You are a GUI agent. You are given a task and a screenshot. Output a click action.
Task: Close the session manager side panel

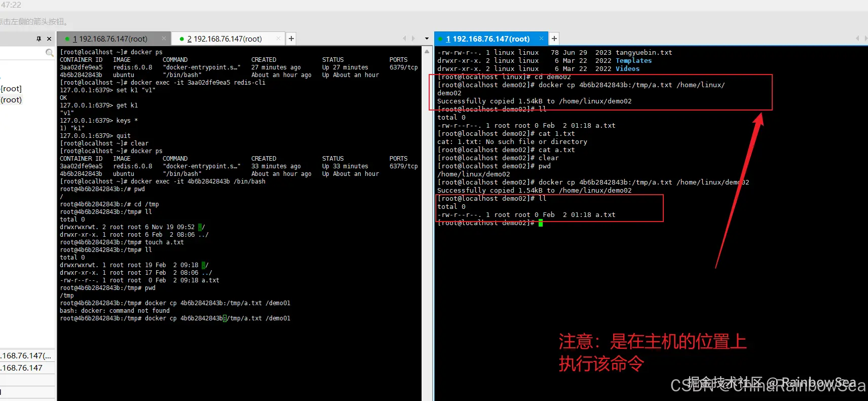coord(49,39)
